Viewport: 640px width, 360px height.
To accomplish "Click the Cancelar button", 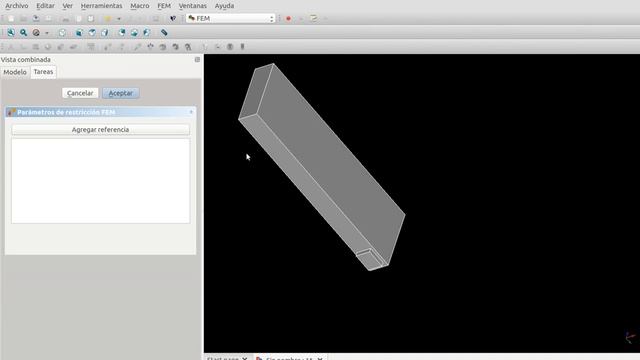I will 80,93.
